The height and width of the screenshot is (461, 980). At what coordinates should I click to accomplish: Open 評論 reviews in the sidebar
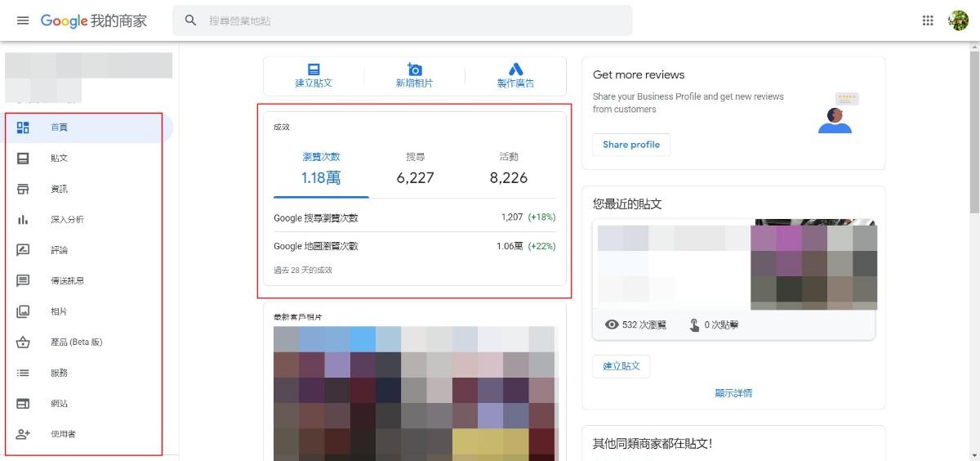59,250
